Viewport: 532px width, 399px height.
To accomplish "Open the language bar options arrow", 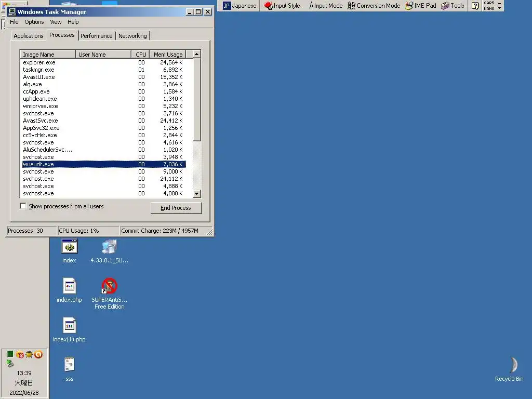I will point(499,8).
